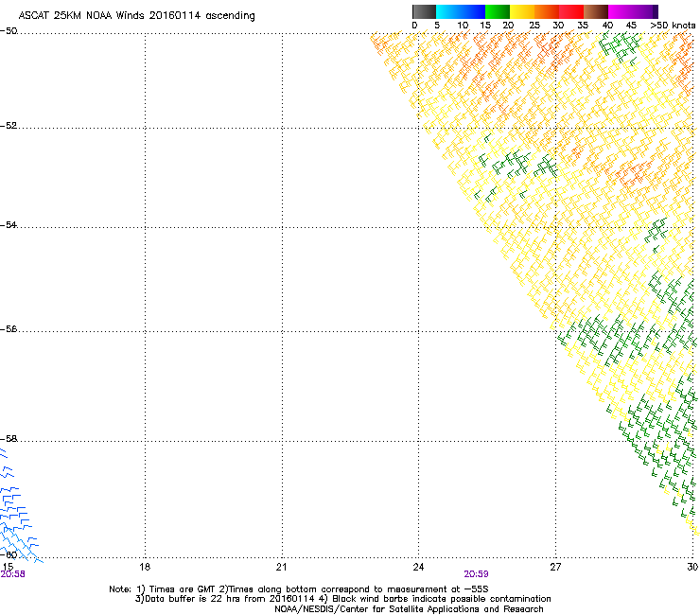Click the latitude label -58
The image size is (700, 615).
[9, 439]
